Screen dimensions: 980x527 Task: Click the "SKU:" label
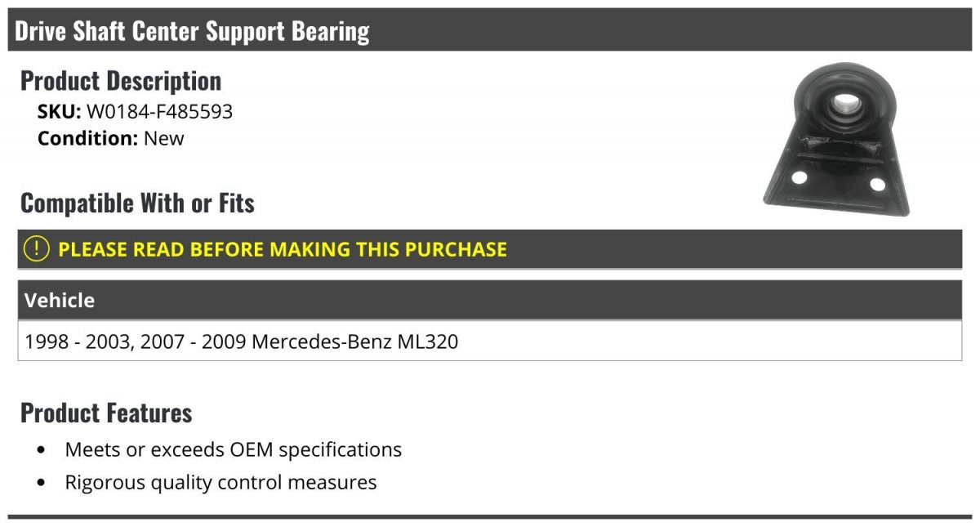(59, 112)
